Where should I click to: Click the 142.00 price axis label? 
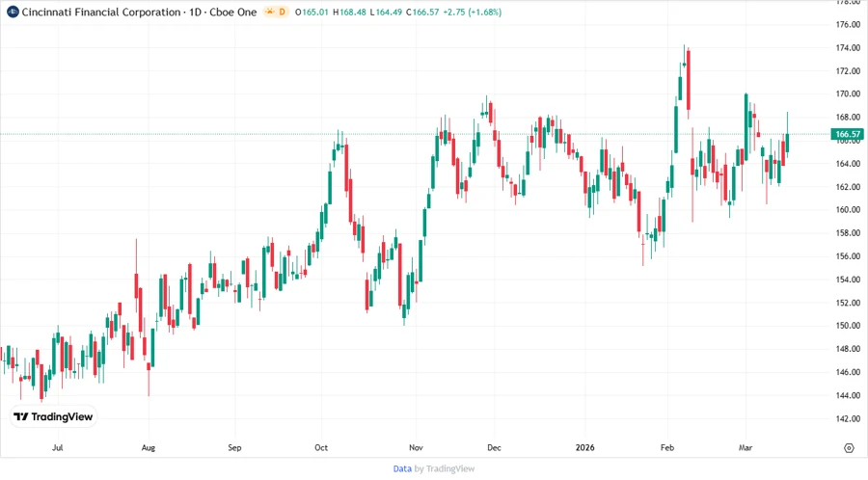[x=848, y=418]
